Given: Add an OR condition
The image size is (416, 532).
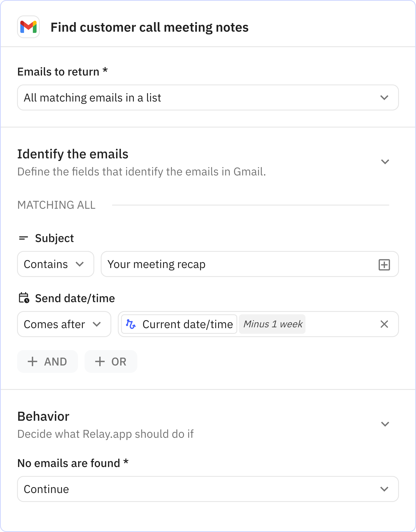Looking at the screenshot, I should pos(111,361).
